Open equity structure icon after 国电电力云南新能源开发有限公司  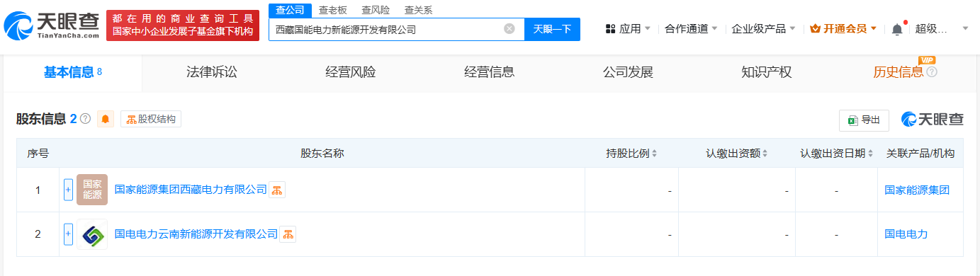pos(288,234)
